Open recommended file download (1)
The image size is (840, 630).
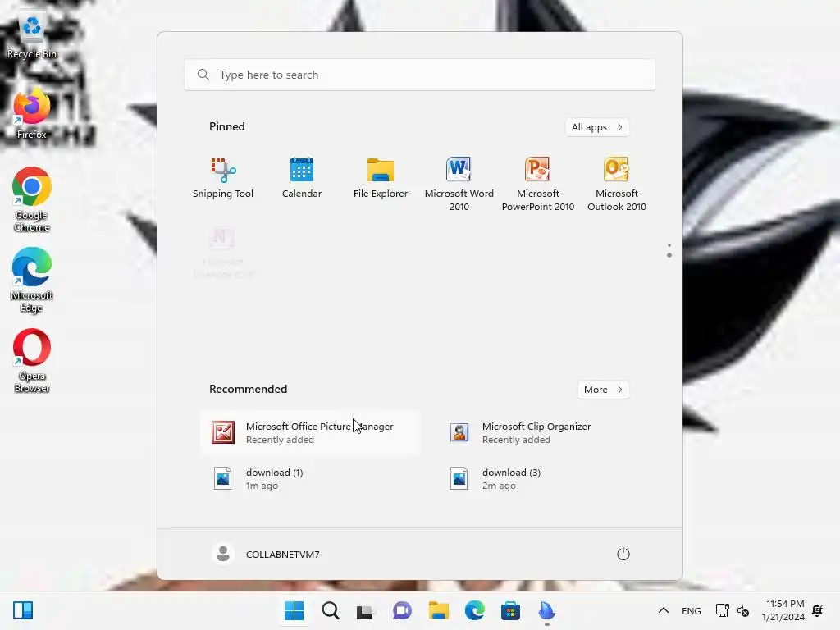click(311, 479)
